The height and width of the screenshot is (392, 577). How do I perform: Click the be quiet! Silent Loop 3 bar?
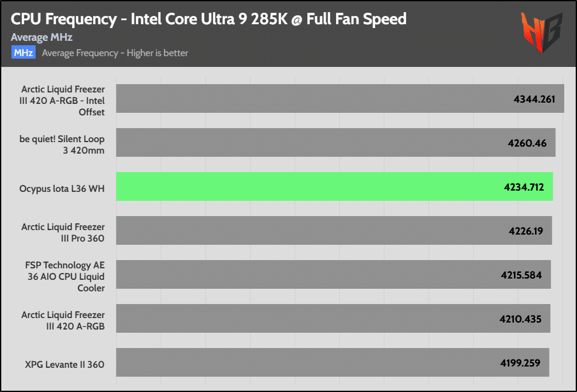[335, 142]
